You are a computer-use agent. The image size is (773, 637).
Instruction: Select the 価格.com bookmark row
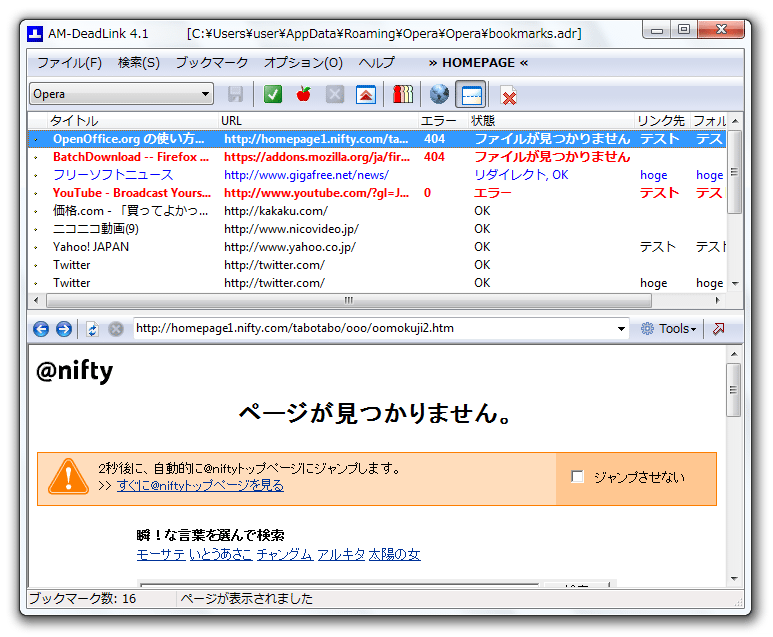coord(377,211)
